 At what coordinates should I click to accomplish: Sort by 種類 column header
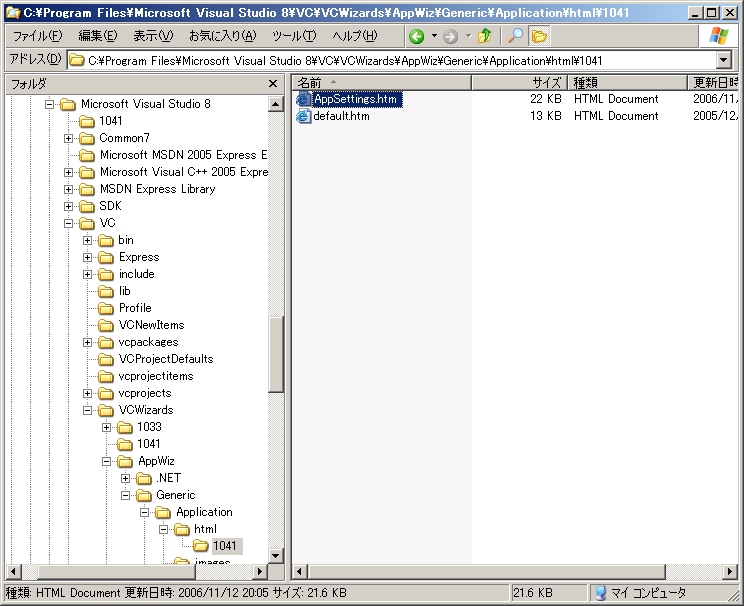click(627, 83)
